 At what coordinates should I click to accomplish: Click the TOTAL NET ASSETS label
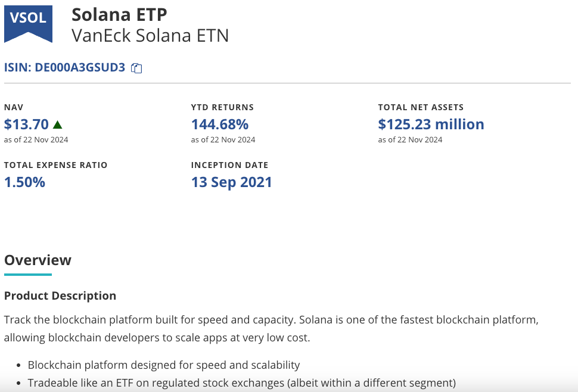pyautogui.click(x=421, y=107)
